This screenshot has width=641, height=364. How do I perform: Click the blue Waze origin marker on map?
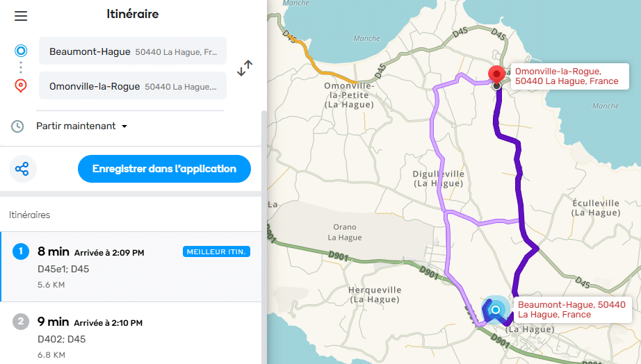click(x=495, y=310)
